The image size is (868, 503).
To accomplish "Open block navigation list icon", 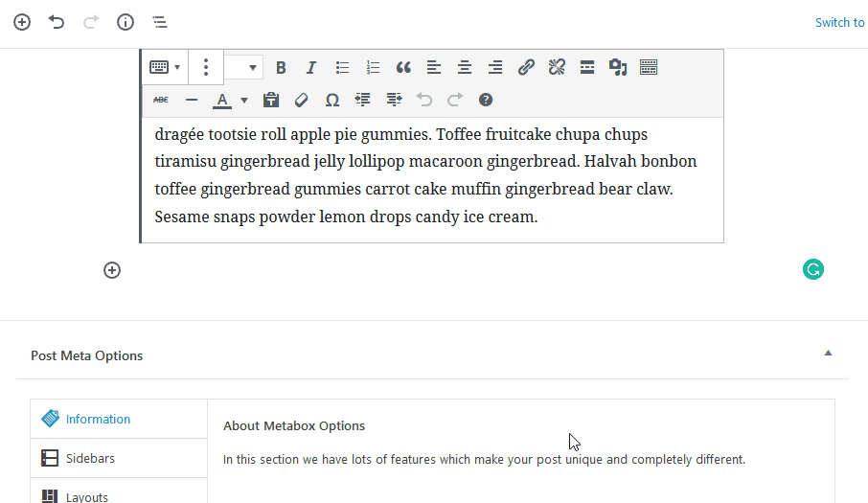I will [160, 22].
